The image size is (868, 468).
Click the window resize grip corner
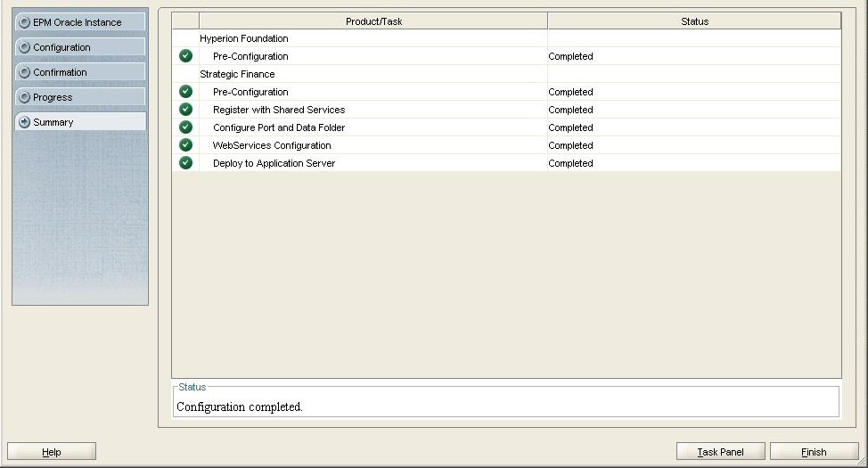pyautogui.click(x=861, y=462)
